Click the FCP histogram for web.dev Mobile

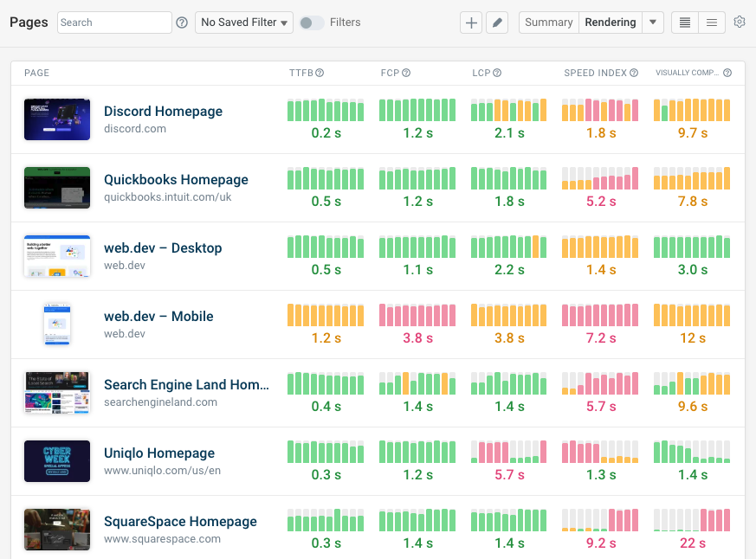tap(417, 314)
